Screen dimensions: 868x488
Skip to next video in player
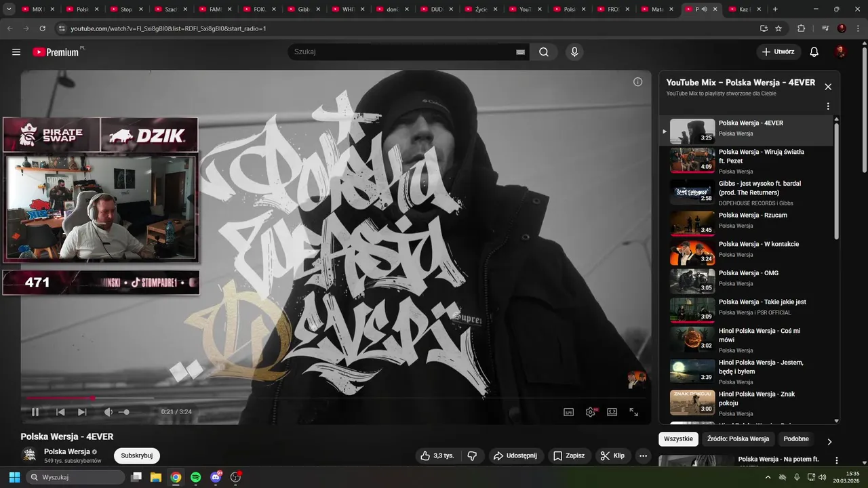tap(82, 412)
